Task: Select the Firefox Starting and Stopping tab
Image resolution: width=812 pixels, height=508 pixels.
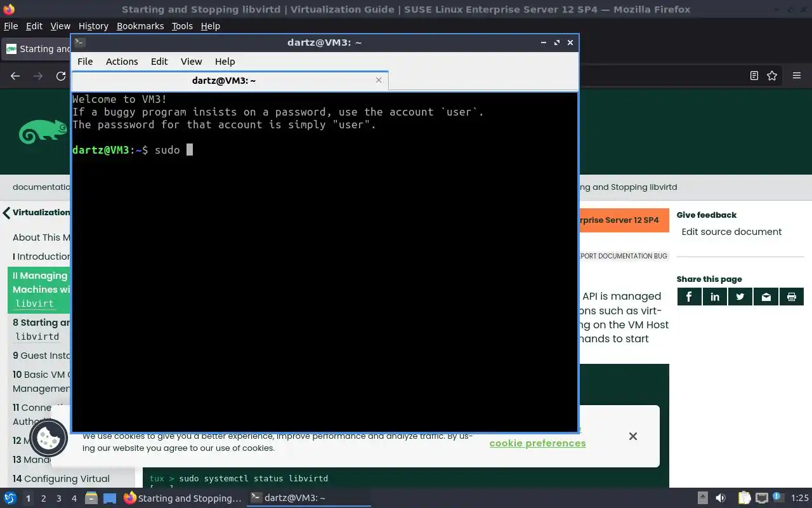Action: 37,49
